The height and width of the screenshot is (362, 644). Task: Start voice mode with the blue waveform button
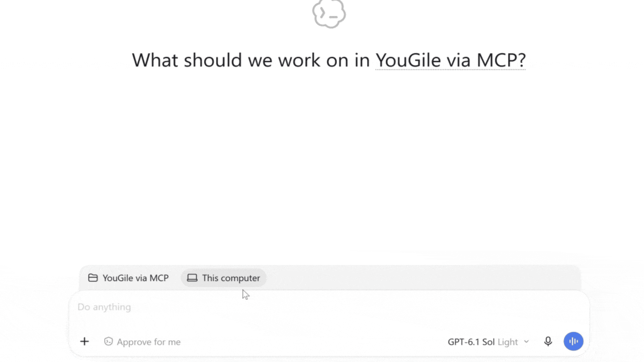(x=573, y=341)
